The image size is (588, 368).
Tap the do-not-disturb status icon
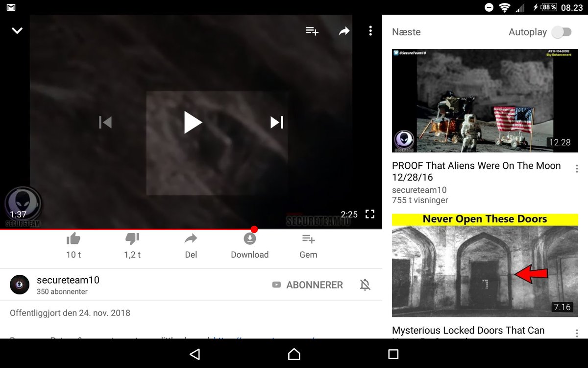point(489,7)
